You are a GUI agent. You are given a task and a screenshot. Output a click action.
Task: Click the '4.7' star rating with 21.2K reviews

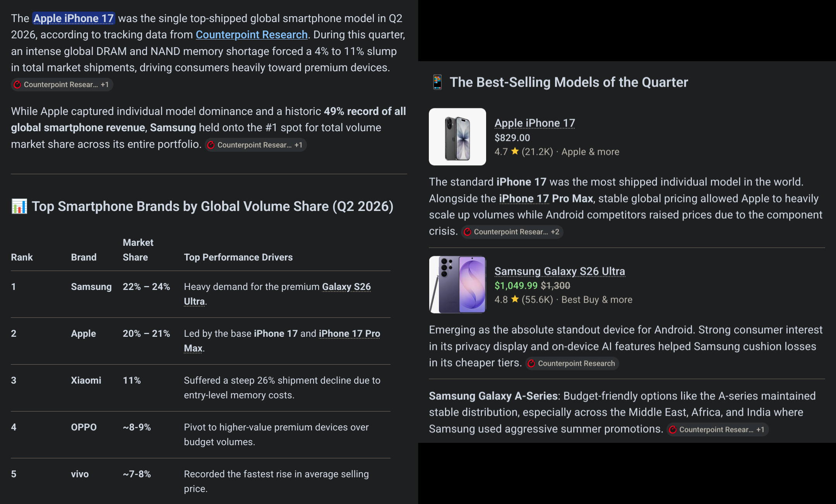(524, 152)
